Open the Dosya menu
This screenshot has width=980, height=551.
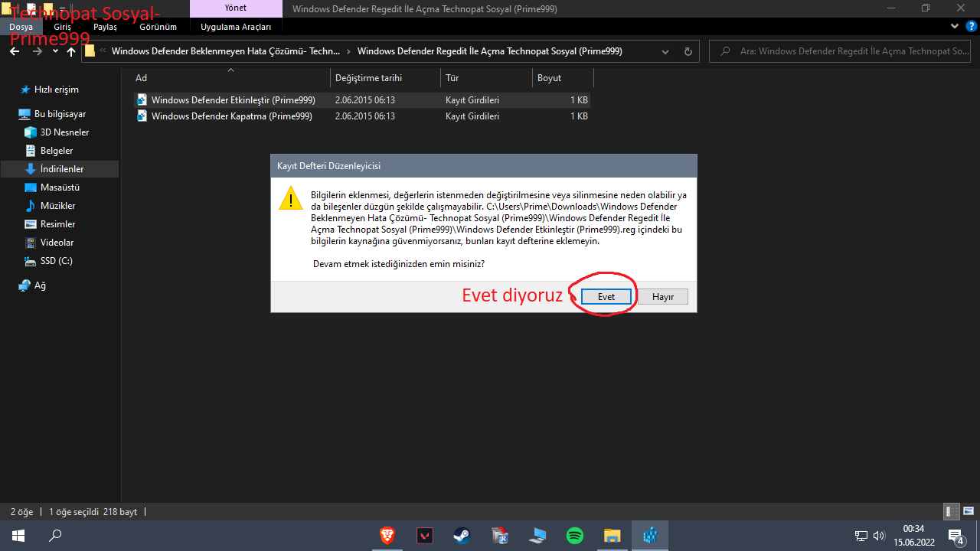(21, 27)
